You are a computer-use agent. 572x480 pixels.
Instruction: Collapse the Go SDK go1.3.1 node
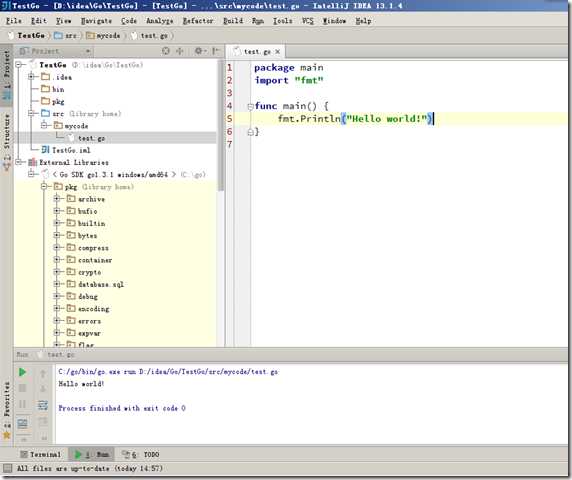[31, 174]
